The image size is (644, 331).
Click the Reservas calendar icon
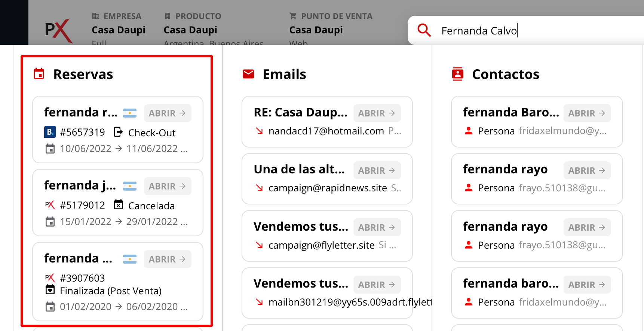coord(39,74)
